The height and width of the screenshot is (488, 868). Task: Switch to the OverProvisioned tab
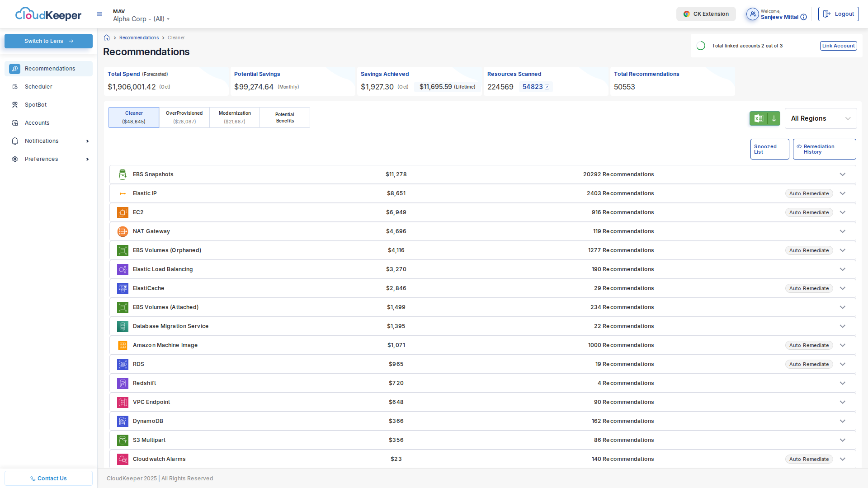184,117
